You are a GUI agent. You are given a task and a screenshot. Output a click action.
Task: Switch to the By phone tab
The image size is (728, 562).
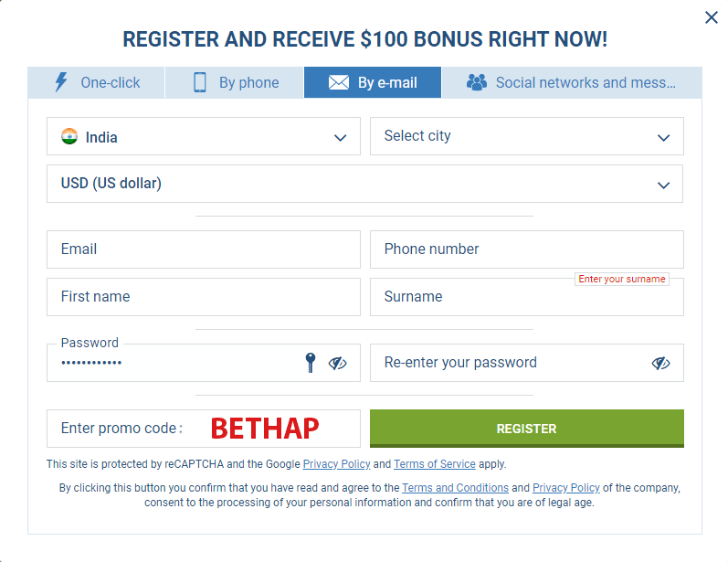234,82
